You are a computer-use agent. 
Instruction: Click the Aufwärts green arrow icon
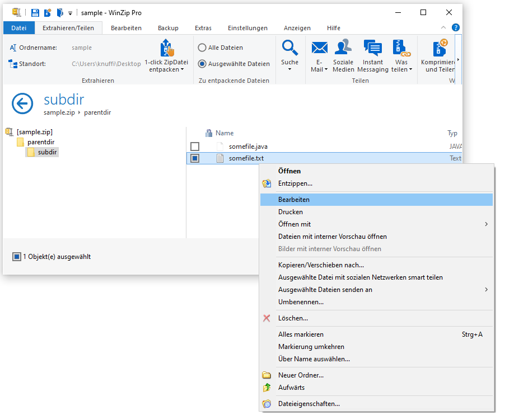tap(267, 388)
